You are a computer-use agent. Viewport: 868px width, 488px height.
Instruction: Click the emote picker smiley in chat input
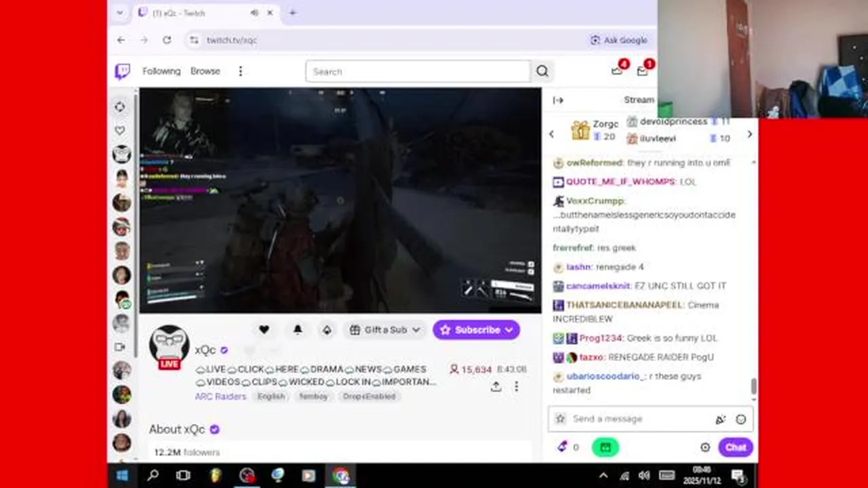pyautogui.click(x=741, y=419)
